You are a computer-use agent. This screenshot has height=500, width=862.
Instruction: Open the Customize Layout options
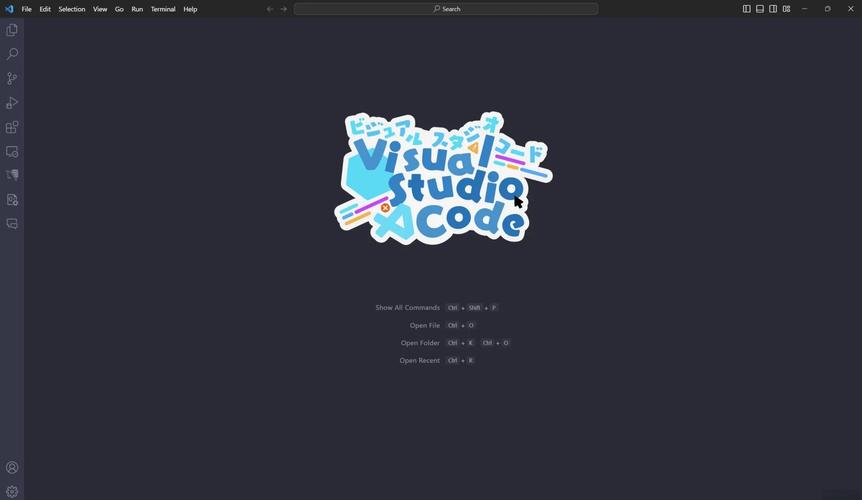coord(787,9)
